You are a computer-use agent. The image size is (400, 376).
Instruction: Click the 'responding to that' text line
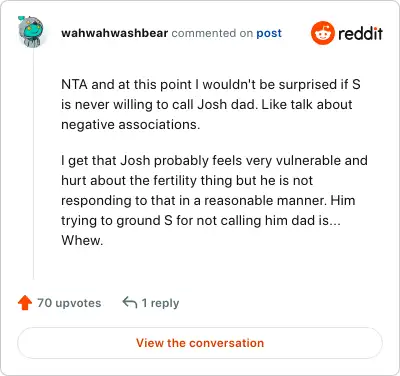coord(208,200)
